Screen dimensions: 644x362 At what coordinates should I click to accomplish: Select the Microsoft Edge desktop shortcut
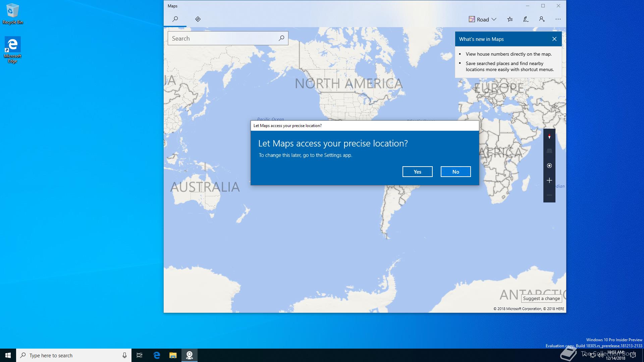(13, 50)
